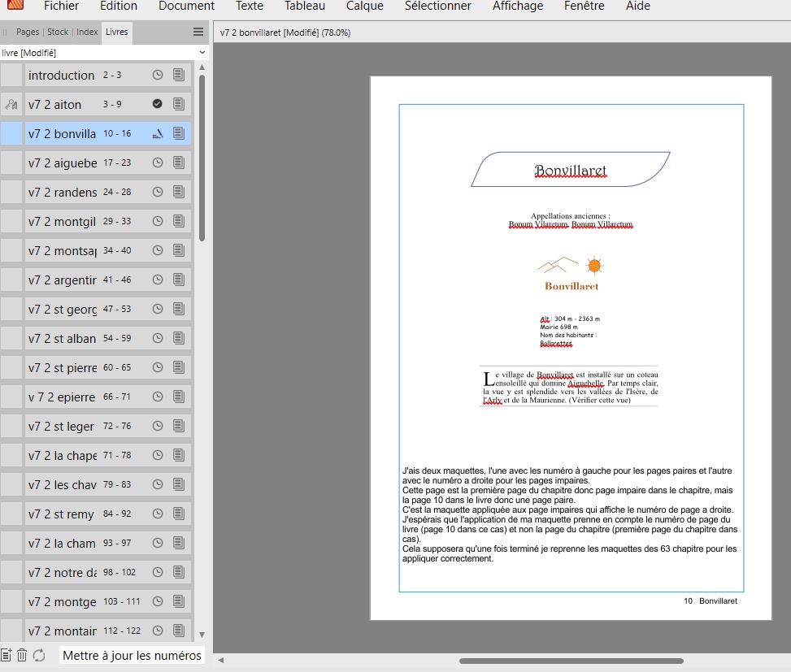Open the Aide menu
Image resolution: width=791 pixels, height=672 pixels.
(x=637, y=6)
